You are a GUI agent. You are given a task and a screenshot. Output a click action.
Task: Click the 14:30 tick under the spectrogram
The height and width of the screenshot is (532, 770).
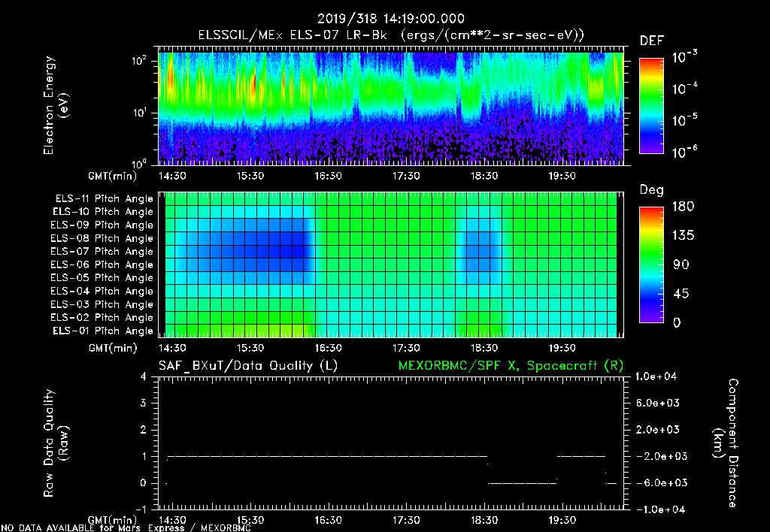[x=172, y=176]
